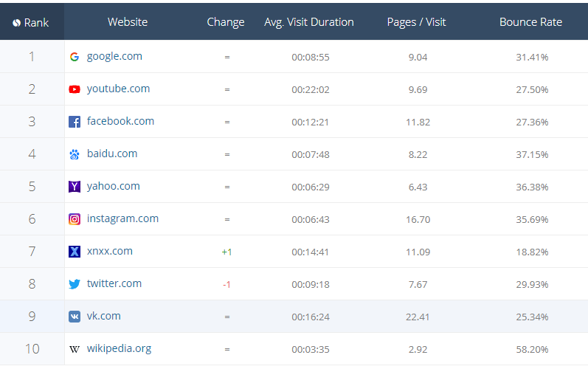
Task: Click pages per visit value 22.41
Action: 418,317
